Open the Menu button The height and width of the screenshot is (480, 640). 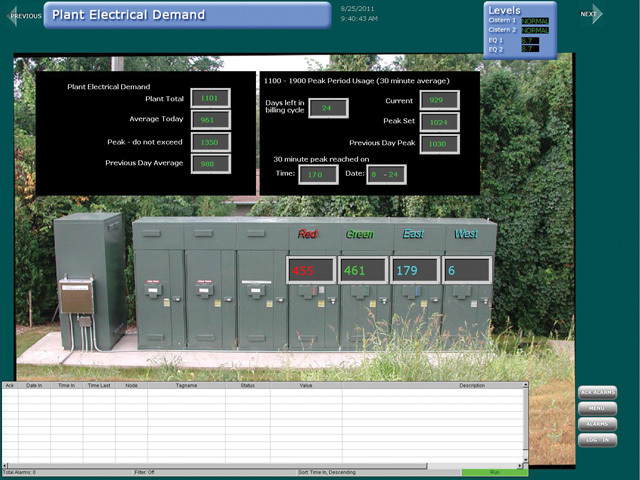(597, 408)
